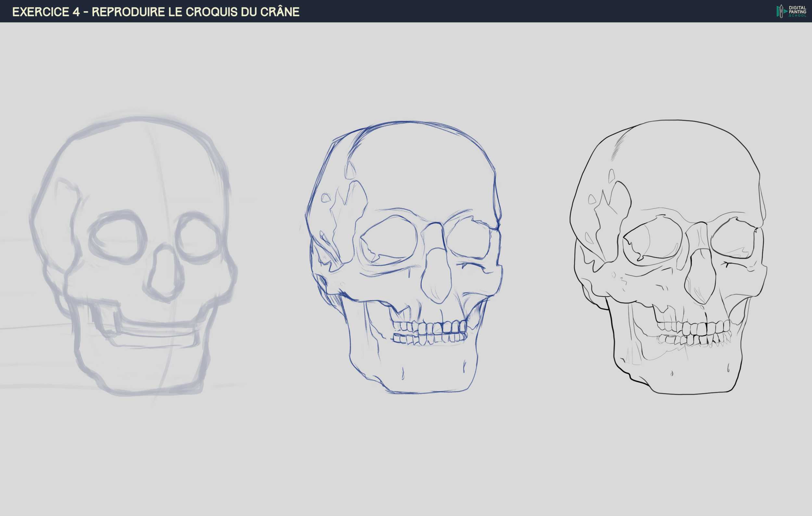This screenshot has height=516, width=812.
Task: Click the 'Exercice 4' heading text
Action: point(46,12)
